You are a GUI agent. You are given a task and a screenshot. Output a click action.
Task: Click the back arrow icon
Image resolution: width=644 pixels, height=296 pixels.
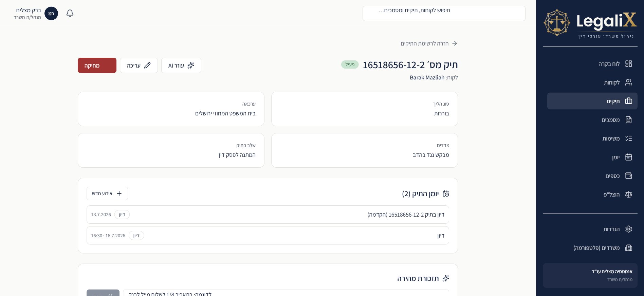455,43
